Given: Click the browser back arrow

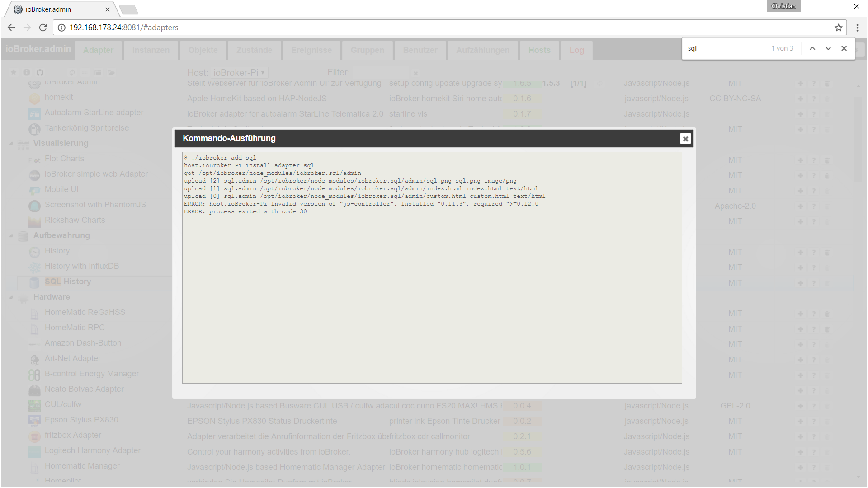Looking at the screenshot, I should point(11,28).
